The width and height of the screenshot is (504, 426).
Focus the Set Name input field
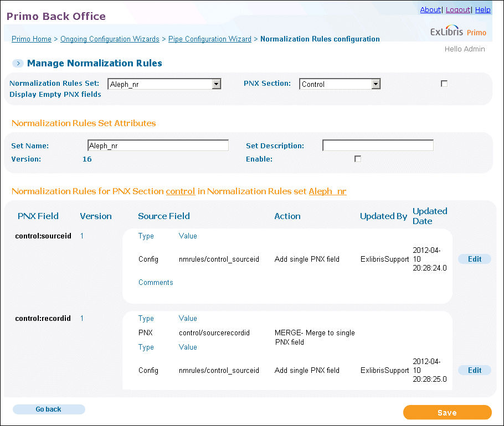click(x=158, y=146)
